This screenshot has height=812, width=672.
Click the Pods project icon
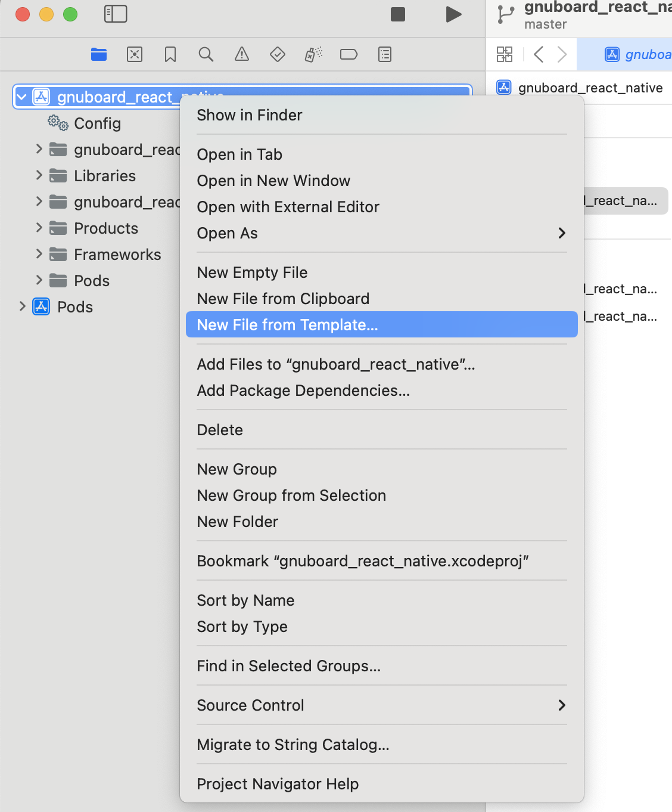tap(41, 306)
